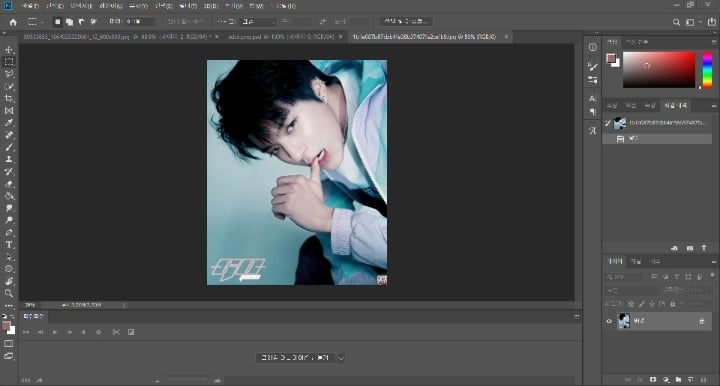
Task: Select the Move tool
Action: pyautogui.click(x=9, y=50)
